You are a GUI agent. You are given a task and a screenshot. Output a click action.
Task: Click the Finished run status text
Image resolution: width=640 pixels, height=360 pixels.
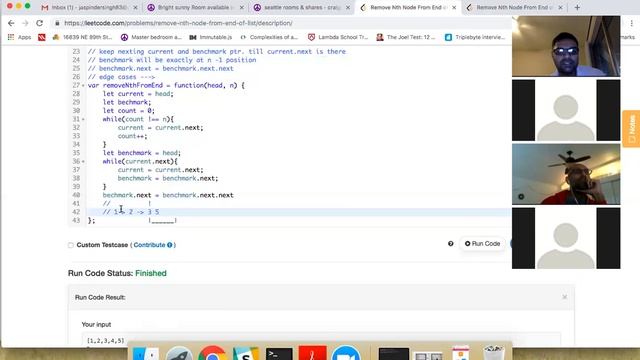pyautogui.click(x=151, y=273)
